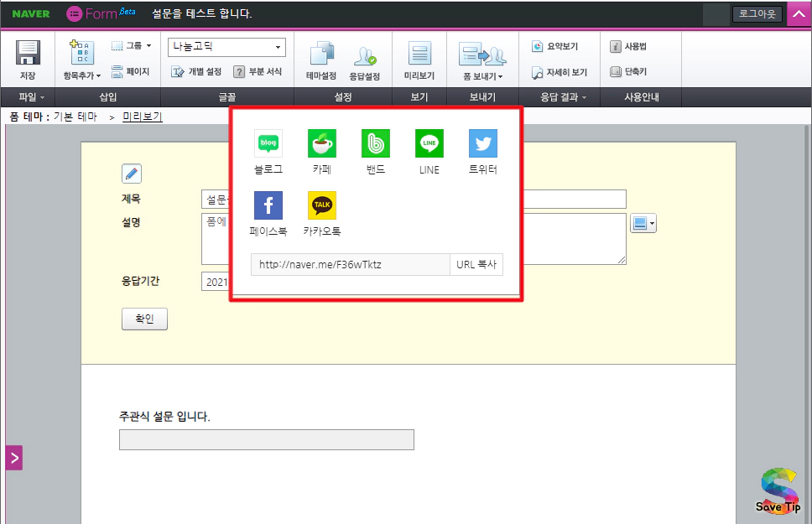Open 사용법 usage guide
This screenshot has height=524, width=812.
[x=628, y=46]
